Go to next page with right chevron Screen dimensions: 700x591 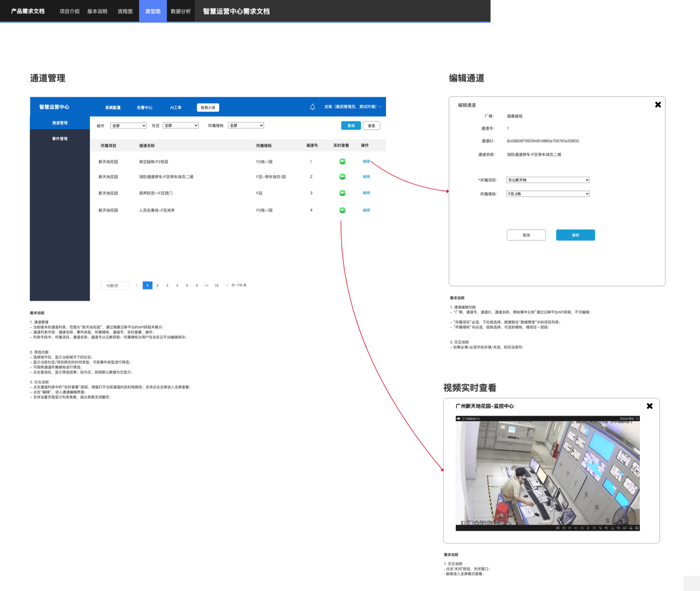click(227, 285)
